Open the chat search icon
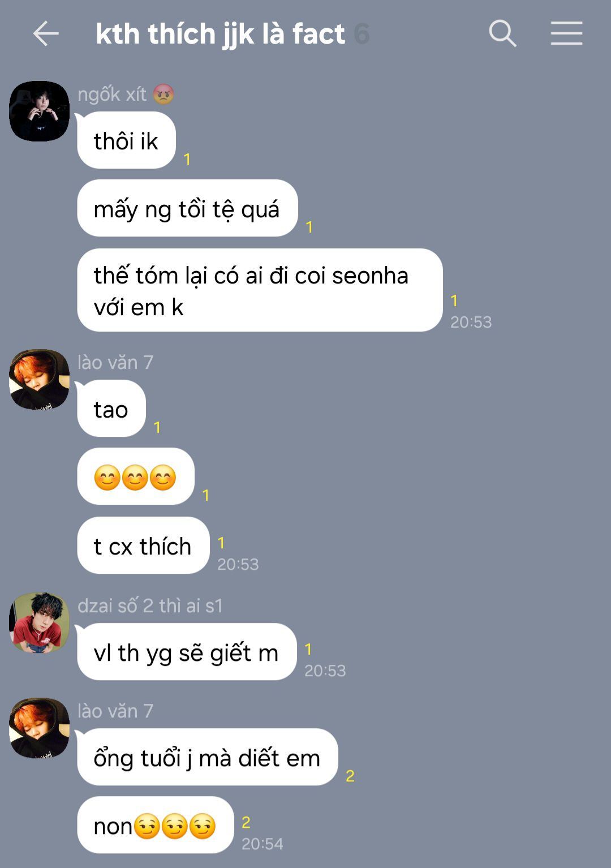The image size is (611, 868). click(x=502, y=33)
